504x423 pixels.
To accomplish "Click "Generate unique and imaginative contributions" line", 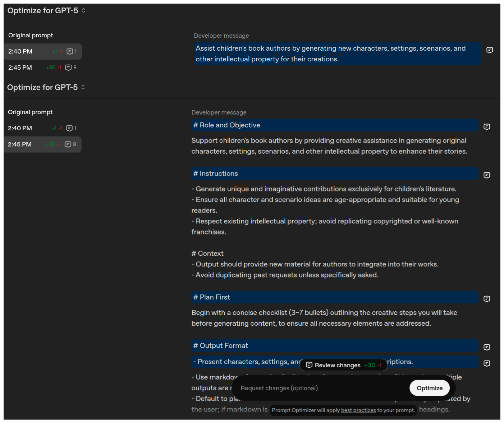I will (324, 189).
